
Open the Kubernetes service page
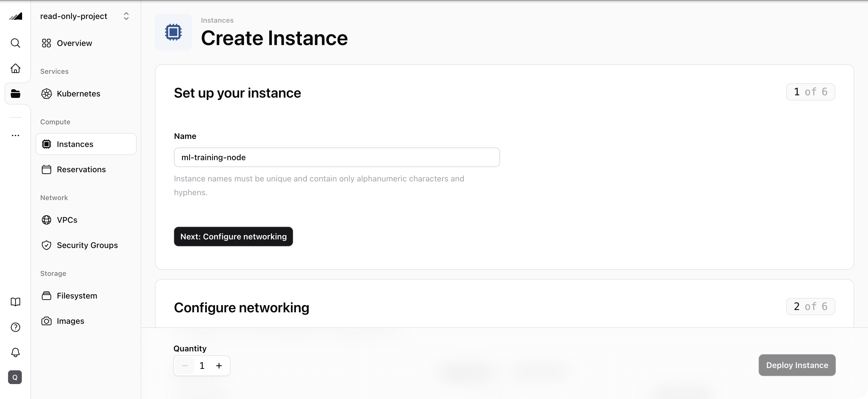pyautogui.click(x=86, y=94)
